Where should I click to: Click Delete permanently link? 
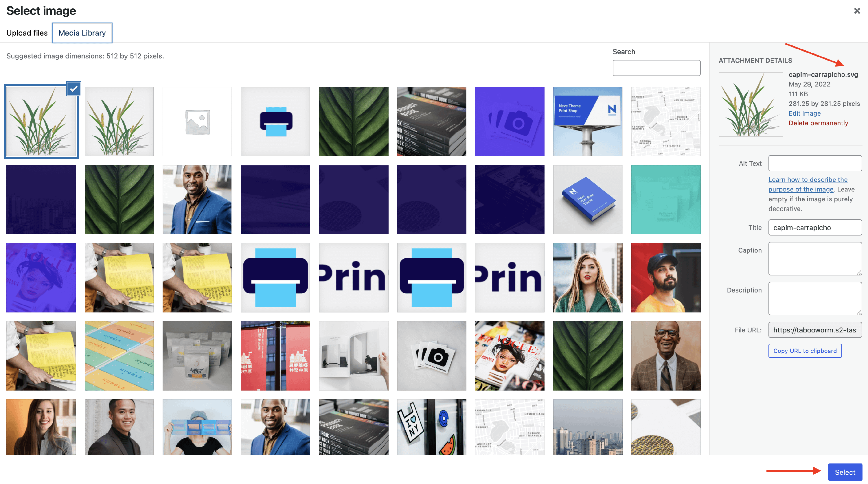pyautogui.click(x=818, y=123)
